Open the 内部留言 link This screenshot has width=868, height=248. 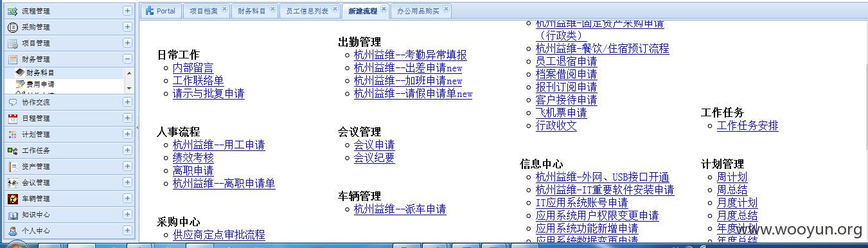193,67
